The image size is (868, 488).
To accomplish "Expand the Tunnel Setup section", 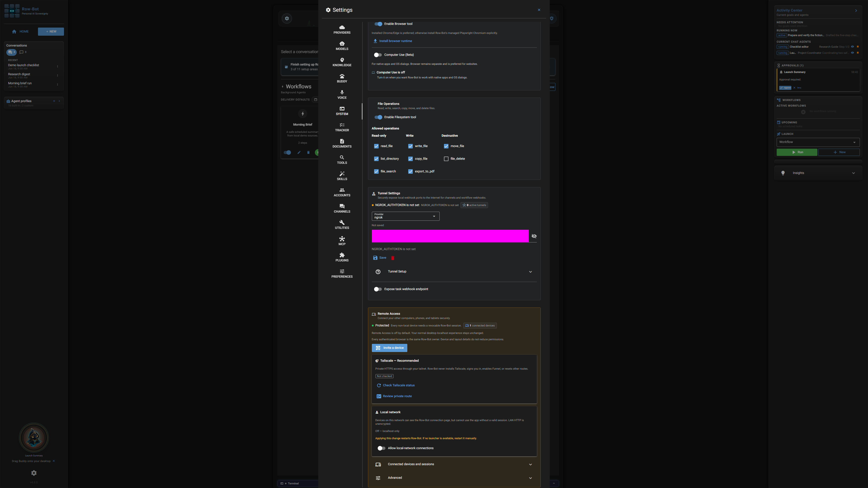I will [454, 272].
